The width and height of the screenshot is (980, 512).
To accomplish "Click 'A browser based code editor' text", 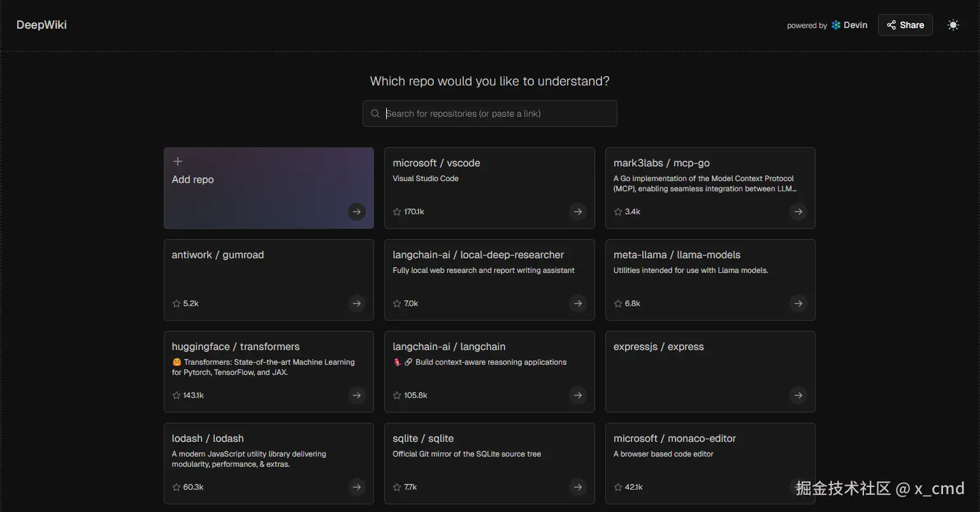I will (663, 454).
